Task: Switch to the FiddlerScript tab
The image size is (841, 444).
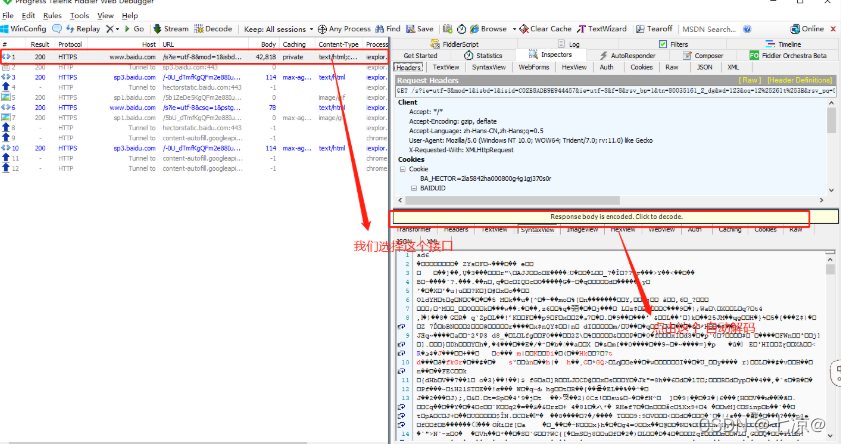Action: (455, 44)
